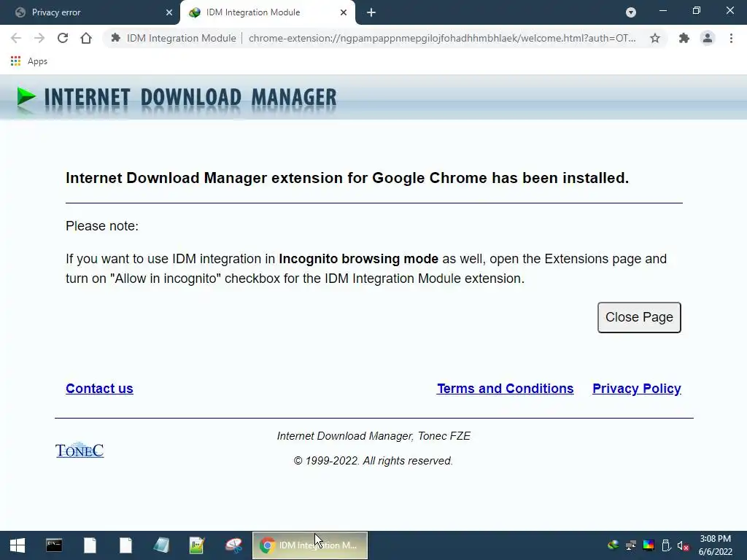
Task: Open Chrome three-dot menu
Action: (x=731, y=38)
